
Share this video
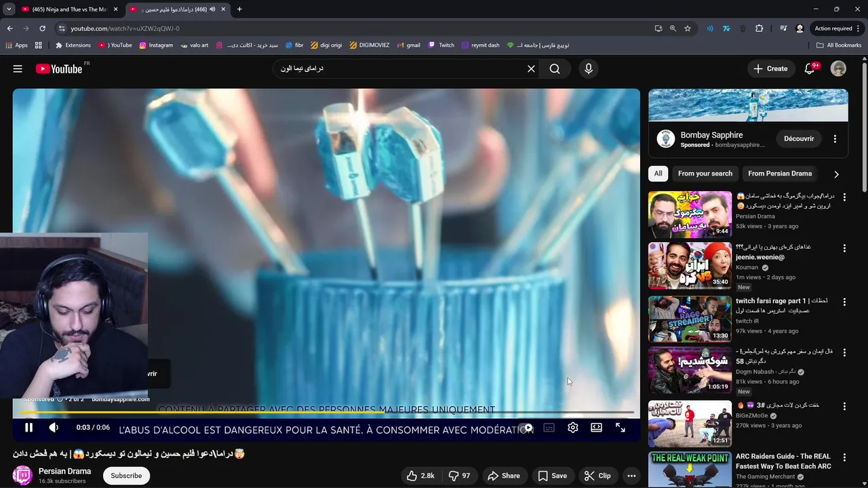click(504, 476)
